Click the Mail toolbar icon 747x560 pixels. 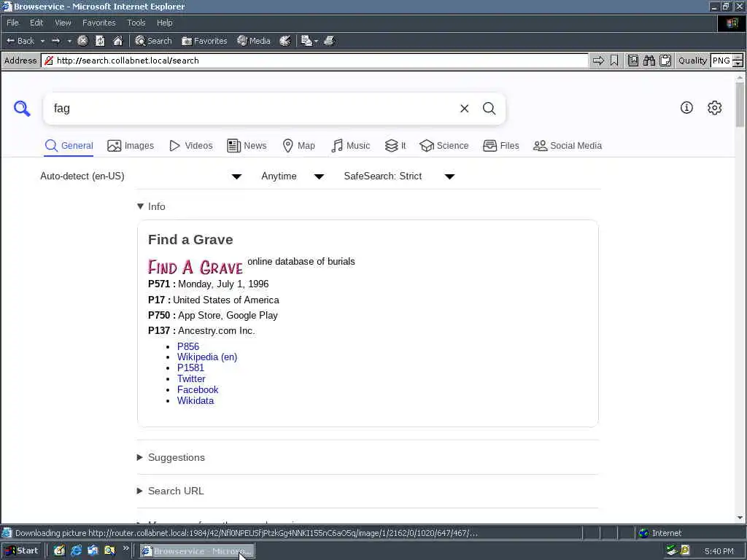tap(307, 41)
